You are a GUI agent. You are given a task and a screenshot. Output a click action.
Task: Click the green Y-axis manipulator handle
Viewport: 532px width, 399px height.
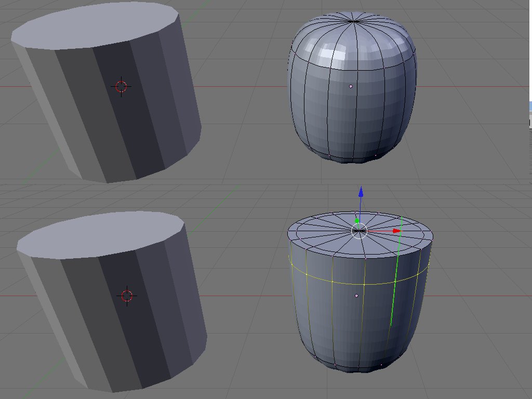356,221
